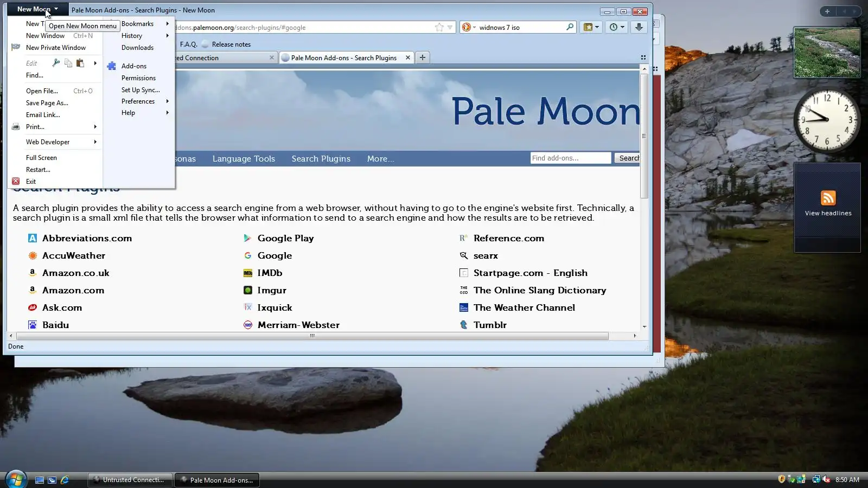Expand the Edit submenu arrow
The width and height of the screenshot is (868, 488).
[95, 63]
